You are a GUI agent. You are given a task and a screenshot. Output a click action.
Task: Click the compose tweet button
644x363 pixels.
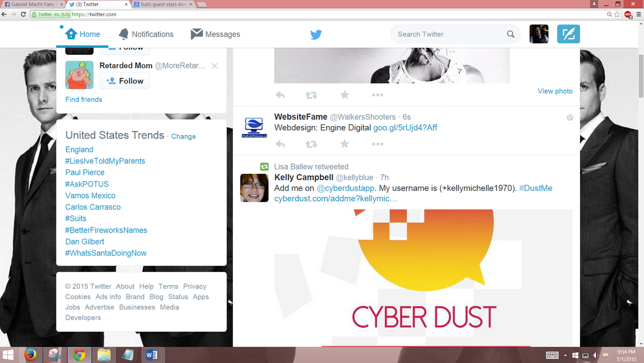pyautogui.click(x=568, y=34)
